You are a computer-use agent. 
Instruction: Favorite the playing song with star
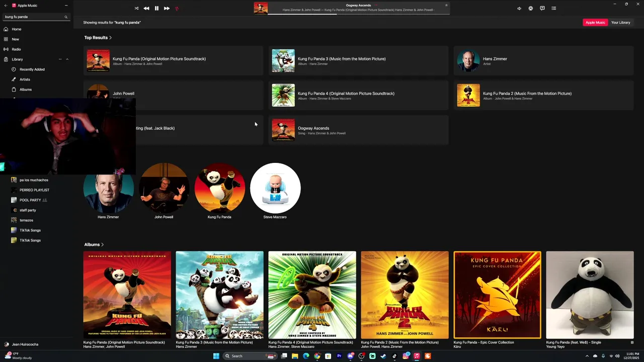click(x=446, y=5)
